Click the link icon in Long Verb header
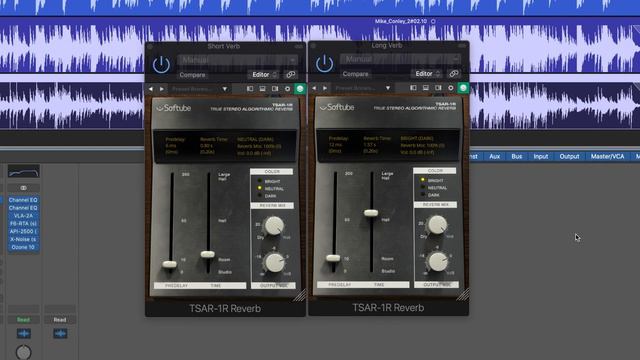 coord(454,74)
